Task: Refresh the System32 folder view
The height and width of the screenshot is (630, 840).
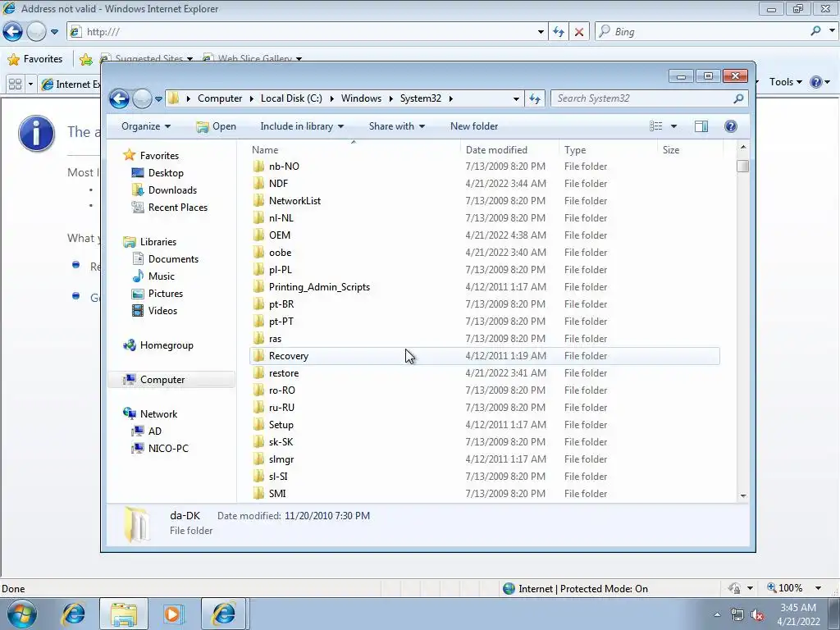Action: click(x=535, y=98)
